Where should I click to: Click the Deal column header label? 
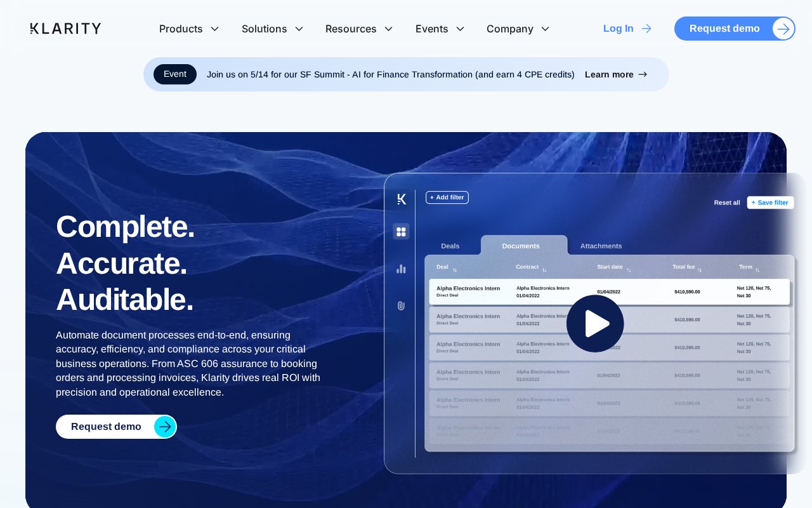click(442, 267)
